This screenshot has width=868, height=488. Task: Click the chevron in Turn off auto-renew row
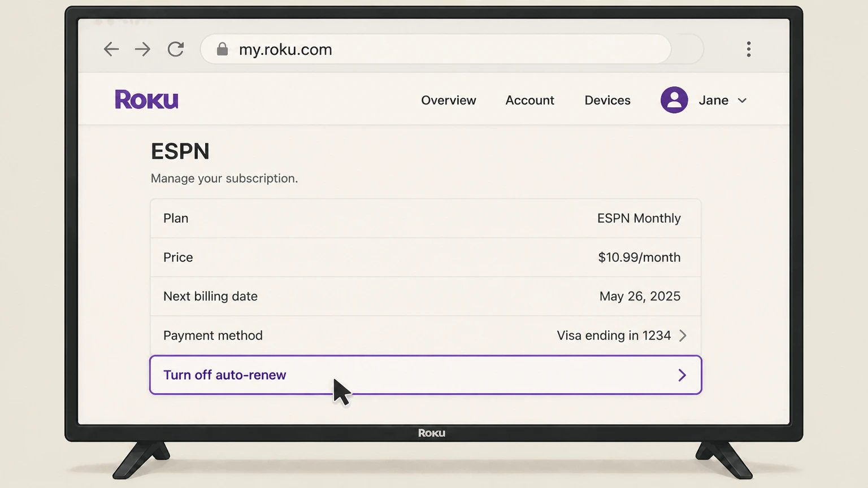pyautogui.click(x=682, y=375)
